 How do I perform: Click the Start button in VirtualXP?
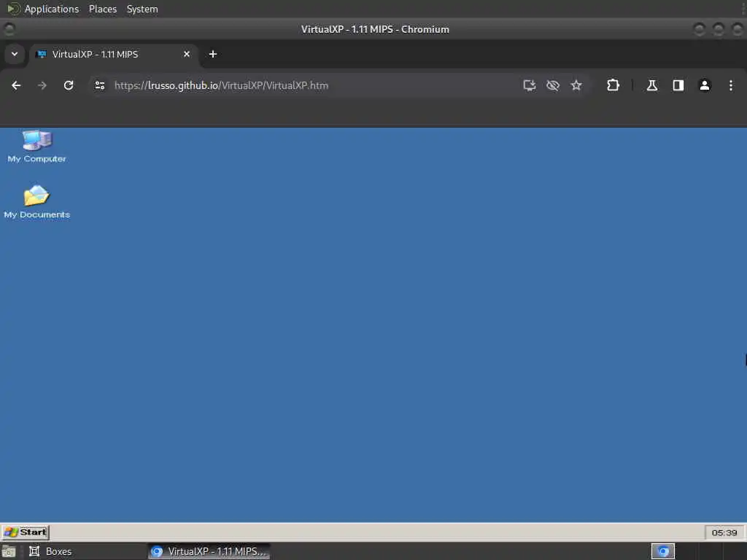point(26,532)
